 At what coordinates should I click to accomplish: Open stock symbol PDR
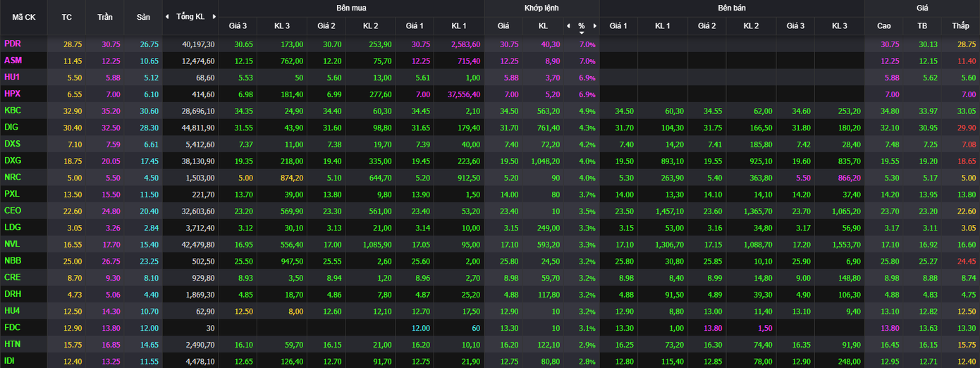[13, 44]
